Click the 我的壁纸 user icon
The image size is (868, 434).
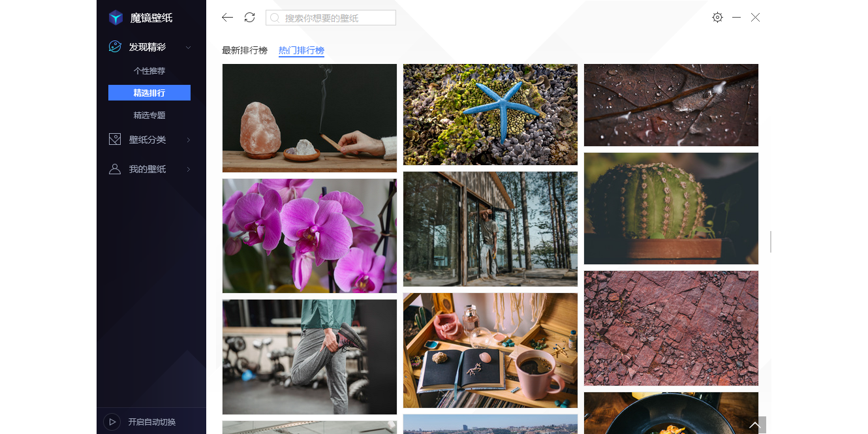(x=115, y=169)
